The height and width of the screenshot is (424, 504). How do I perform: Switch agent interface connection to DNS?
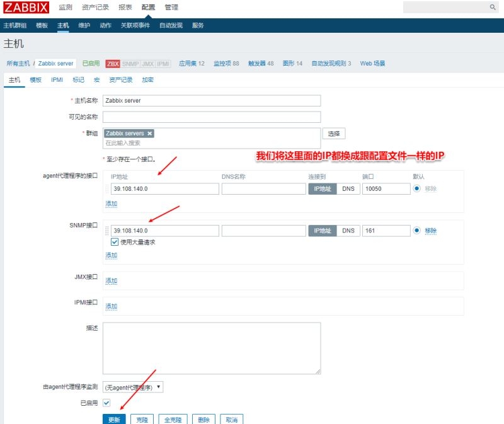pyautogui.click(x=348, y=188)
